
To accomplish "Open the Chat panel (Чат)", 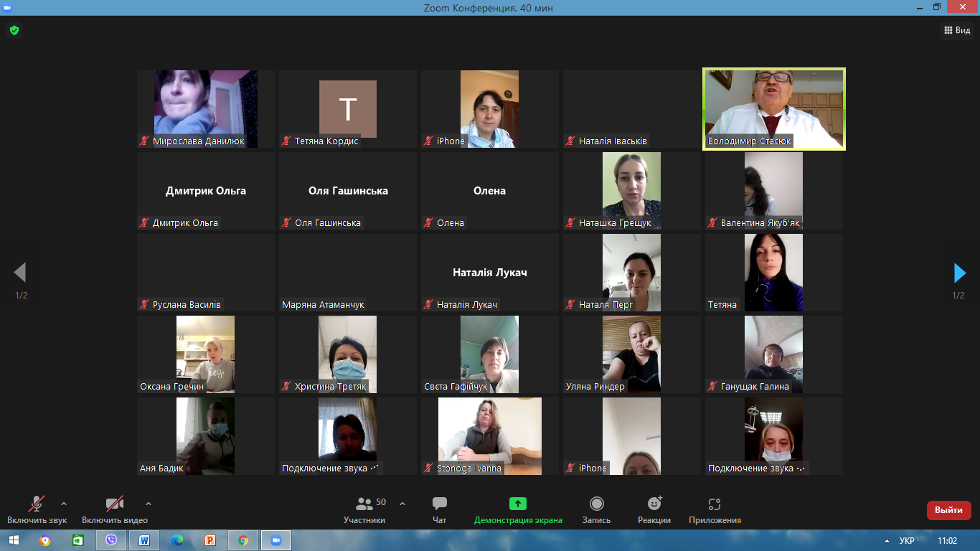I will [x=440, y=509].
